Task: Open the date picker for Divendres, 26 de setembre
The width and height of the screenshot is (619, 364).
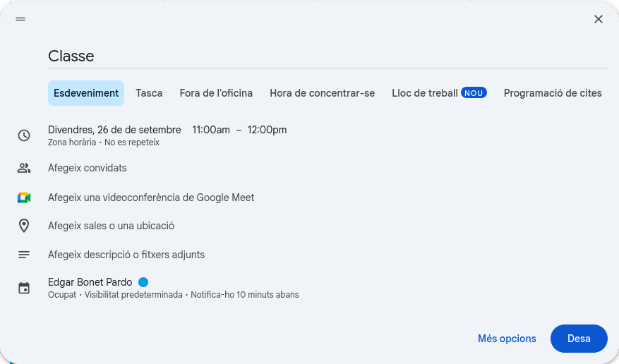Action: pos(114,130)
